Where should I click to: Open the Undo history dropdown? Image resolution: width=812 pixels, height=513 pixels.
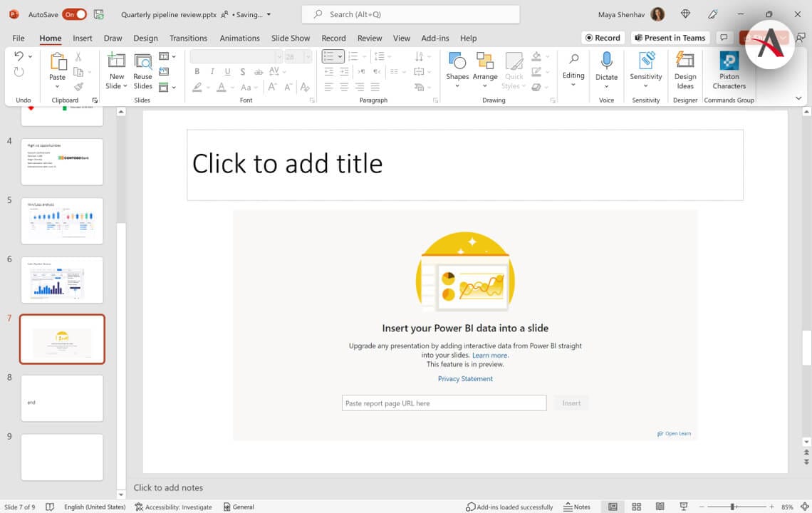pyautogui.click(x=30, y=56)
